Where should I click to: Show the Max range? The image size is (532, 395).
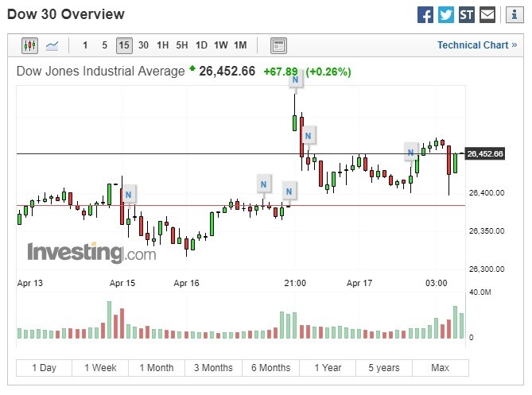click(441, 368)
